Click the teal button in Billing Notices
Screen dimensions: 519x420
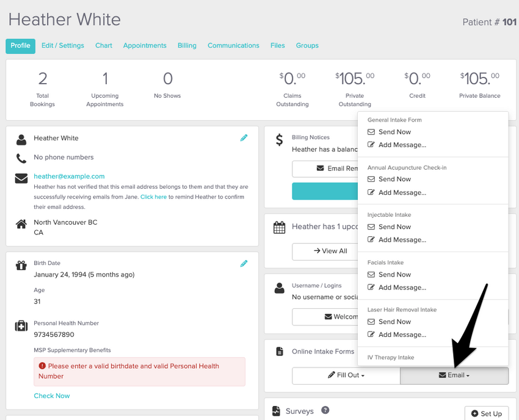point(325,191)
